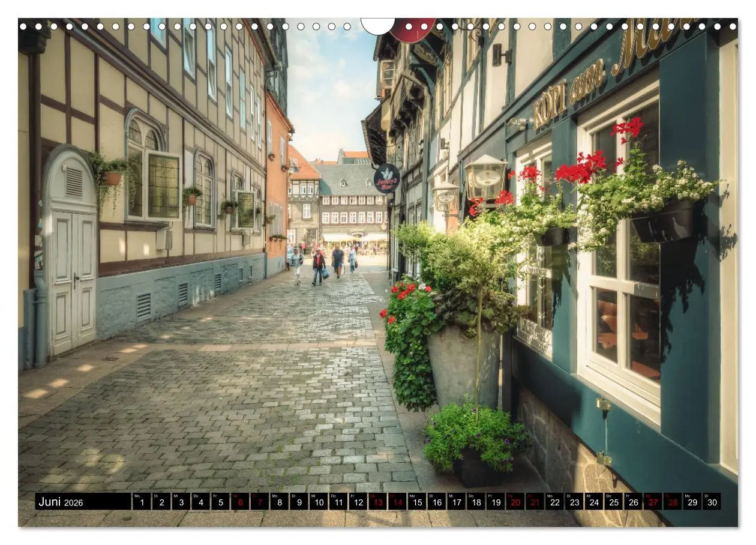Select calendar day 26
756x545 pixels.
[x=634, y=502]
